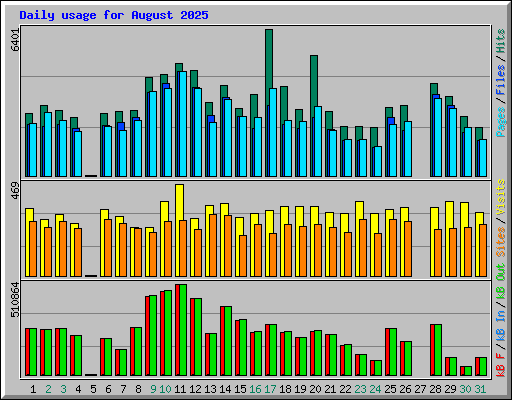Click the 'Files' legend label
The image size is (512, 400).
click(501, 80)
